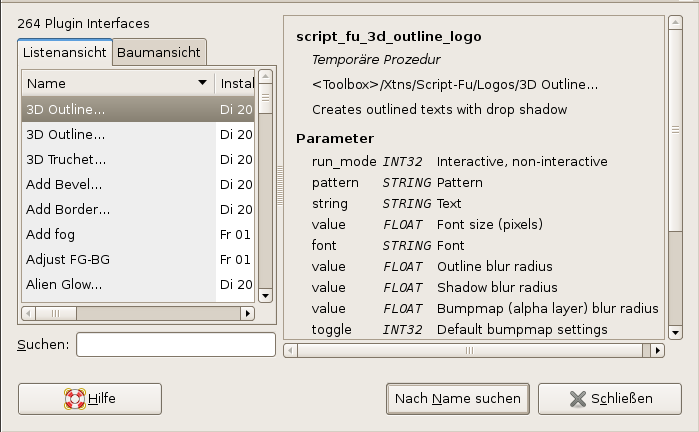
Task: Click details pane scroll right arrow
Action: pos(658,350)
